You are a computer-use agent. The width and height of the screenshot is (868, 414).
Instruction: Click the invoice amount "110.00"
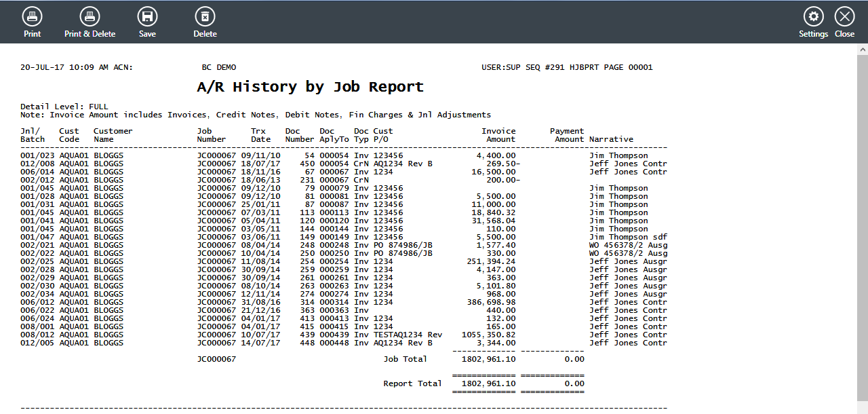[501, 229]
